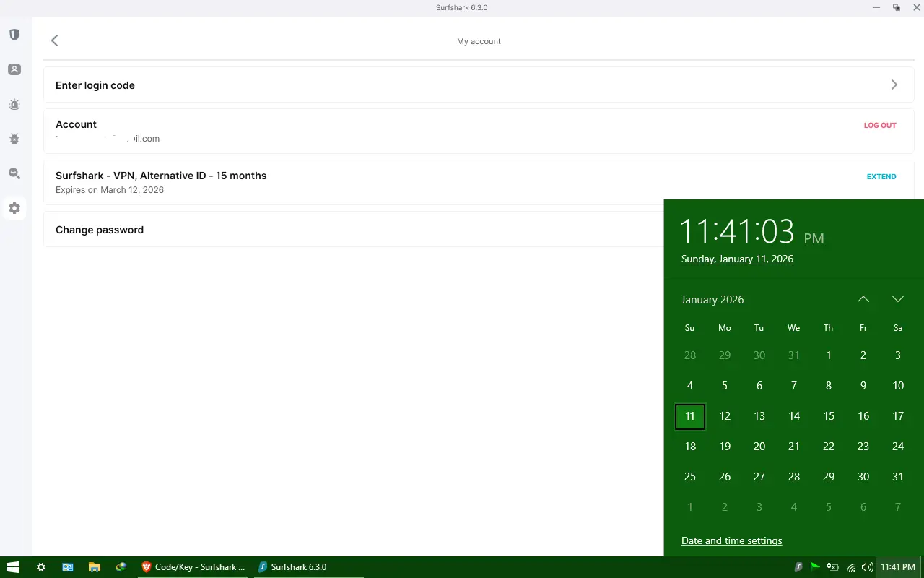Select January 31 in the calendar
Image resolution: width=924 pixels, height=578 pixels.
point(898,477)
